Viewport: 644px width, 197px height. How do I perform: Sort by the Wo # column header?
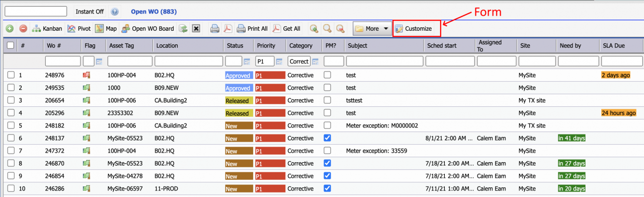click(54, 45)
